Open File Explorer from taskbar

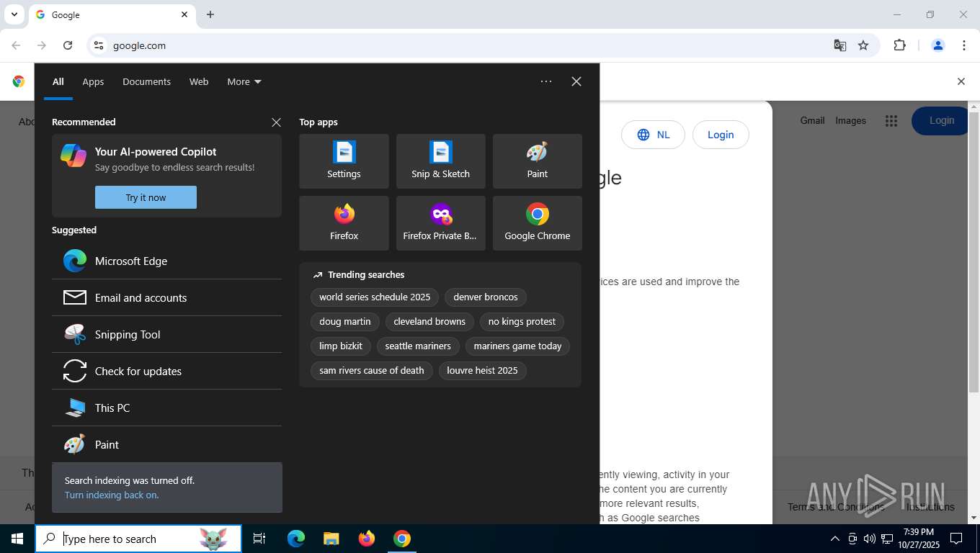tap(331, 539)
